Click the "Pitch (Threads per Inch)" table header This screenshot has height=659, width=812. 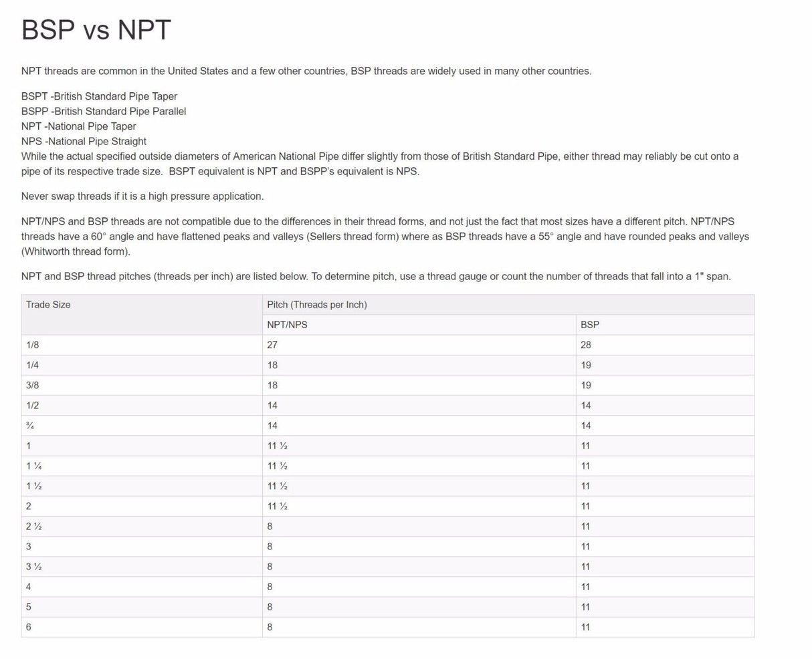point(316,305)
